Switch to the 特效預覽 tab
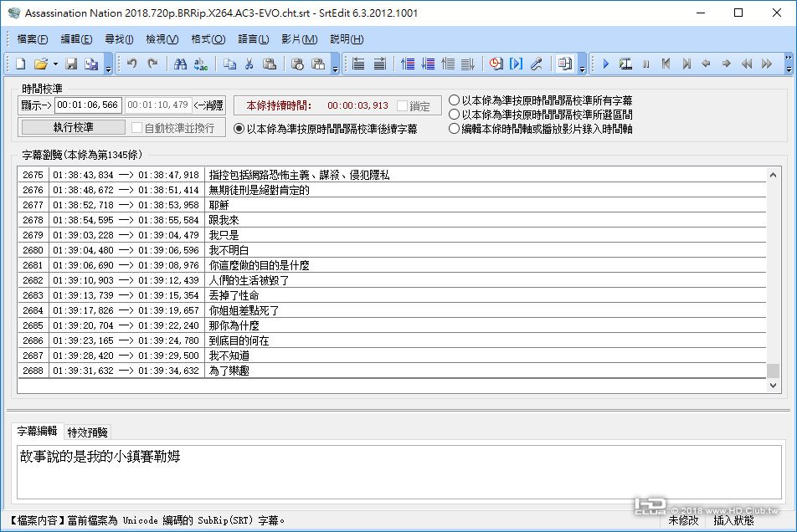The image size is (797, 532). 87,432
